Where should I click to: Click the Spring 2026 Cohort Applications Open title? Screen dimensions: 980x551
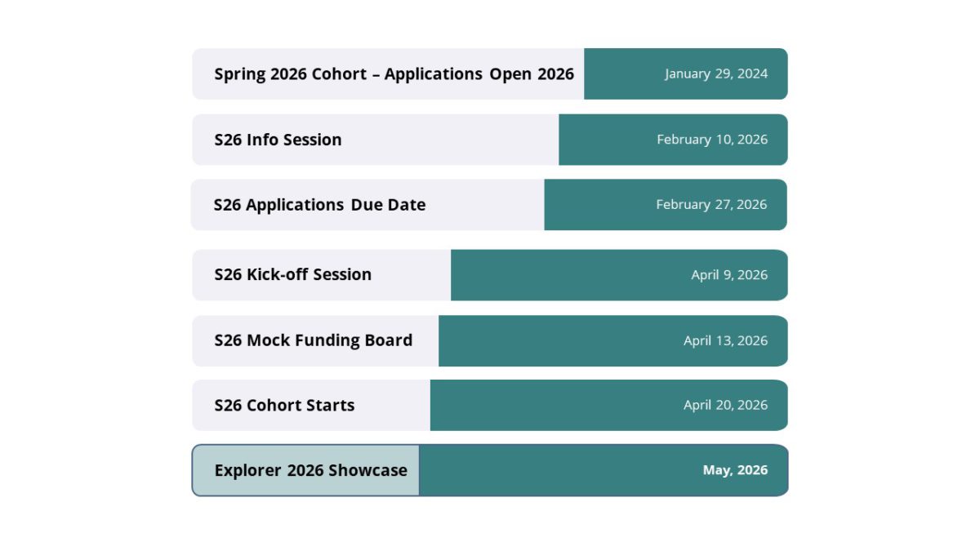[x=394, y=74]
